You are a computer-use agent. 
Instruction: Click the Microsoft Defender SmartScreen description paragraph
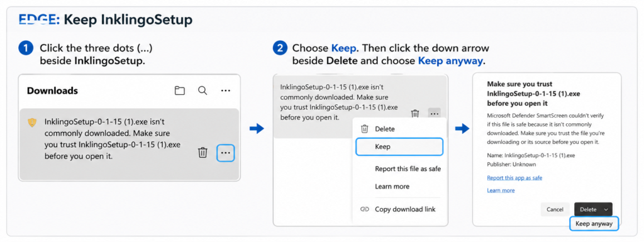pos(545,129)
